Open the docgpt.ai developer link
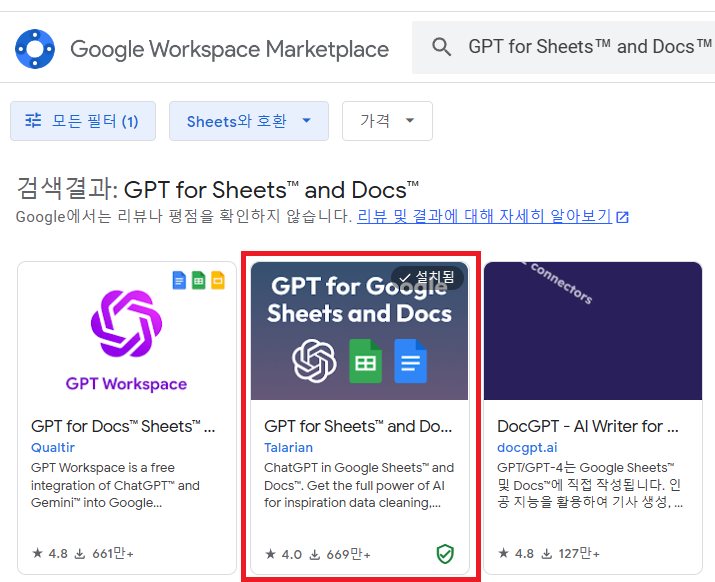This screenshot has height=582, width=715. [x=527, y=447]
